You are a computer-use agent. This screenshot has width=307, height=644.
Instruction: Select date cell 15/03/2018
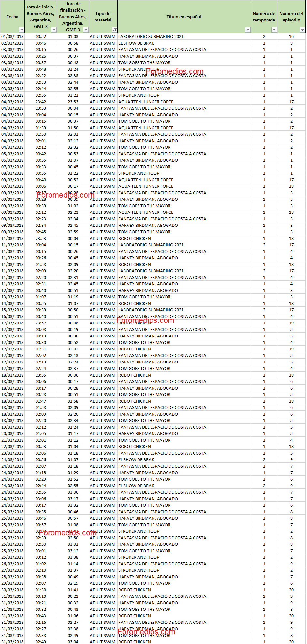[12, 310]
